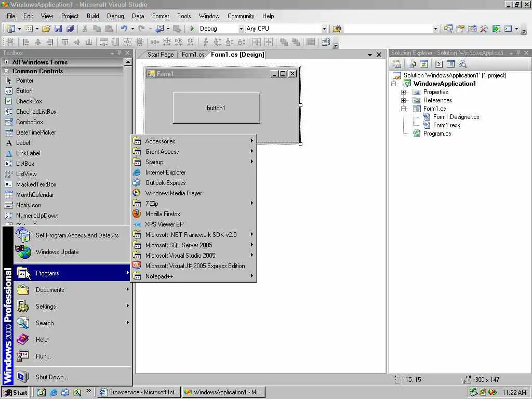Click the New Project toolbar icon
The height and width of the screenshot is (399, 532).
pyautogui.click(x=11, y=29)
